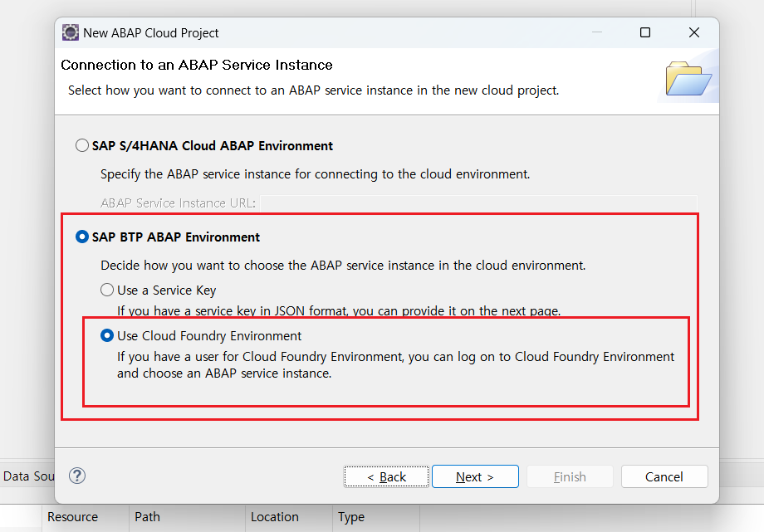Click 'If you have a user for Cloud Foundry' text
The width and height of the screenshot is (764, 532).
point(395,365)
